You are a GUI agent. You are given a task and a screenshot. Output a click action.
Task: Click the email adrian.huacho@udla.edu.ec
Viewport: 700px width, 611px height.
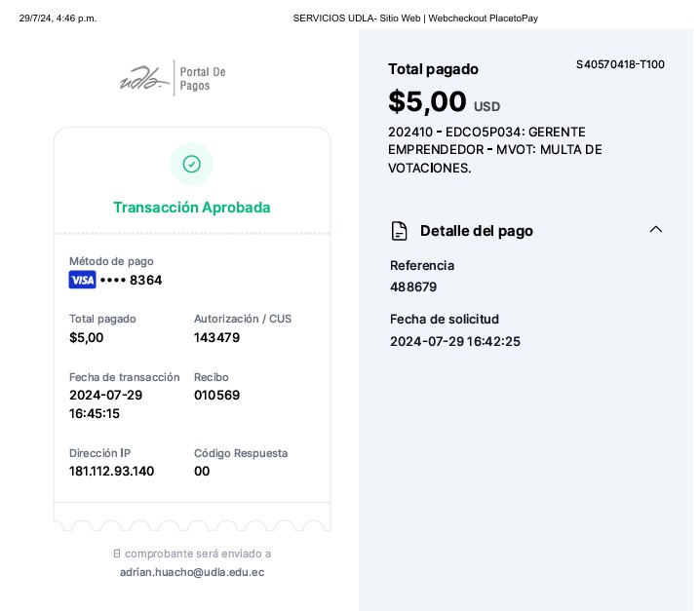pyautogui.click(x=192, y=572)
